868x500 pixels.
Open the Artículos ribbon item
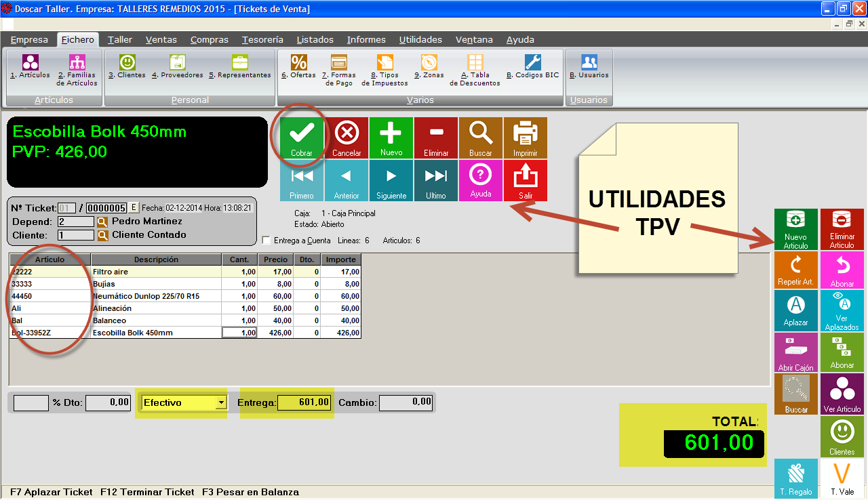coord(31,66)
